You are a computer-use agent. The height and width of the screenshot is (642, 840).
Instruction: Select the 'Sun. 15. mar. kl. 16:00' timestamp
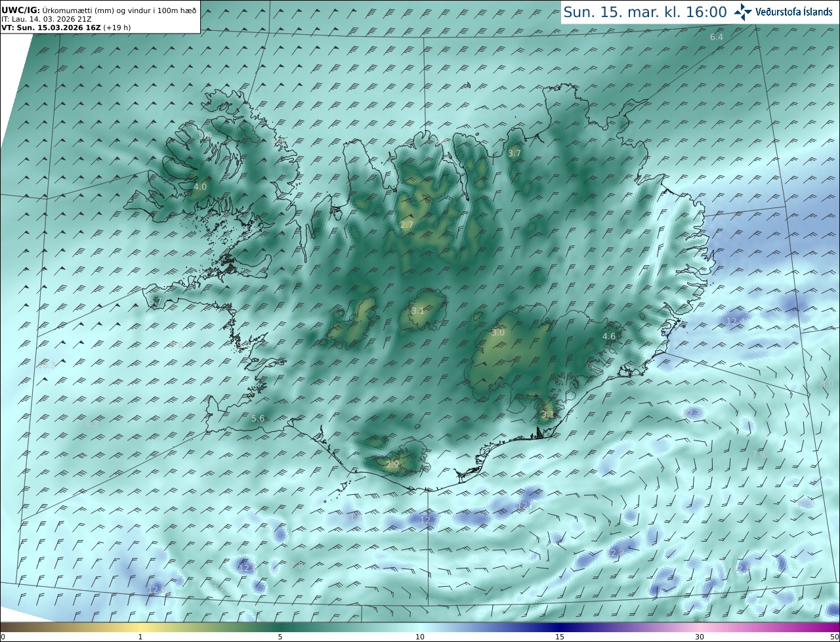coord(645,12)
